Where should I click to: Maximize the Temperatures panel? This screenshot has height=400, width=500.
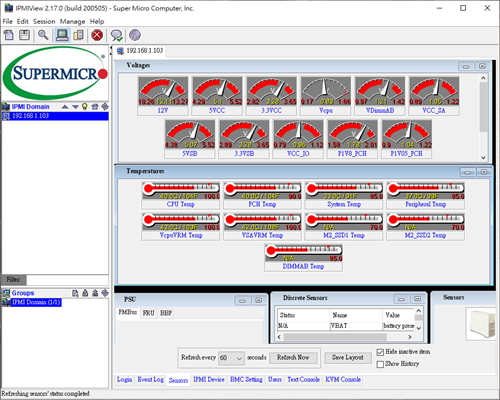pyautogui.click(x=484, y=172)
